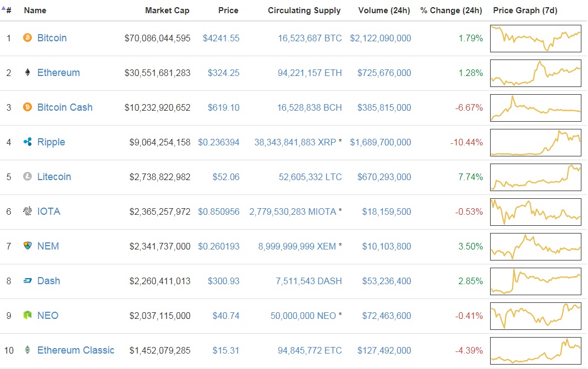Screen dimensions: 588x369
Task: Open the NEO name link
Action: coord(48,316)
